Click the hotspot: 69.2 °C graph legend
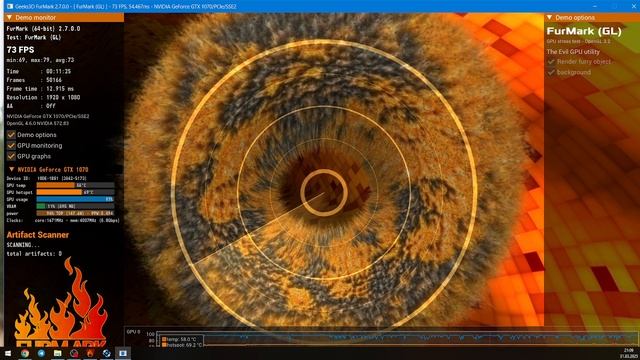The height and width of the screenshot is (360, 640). pyautogui.click(x=182, y=345)
